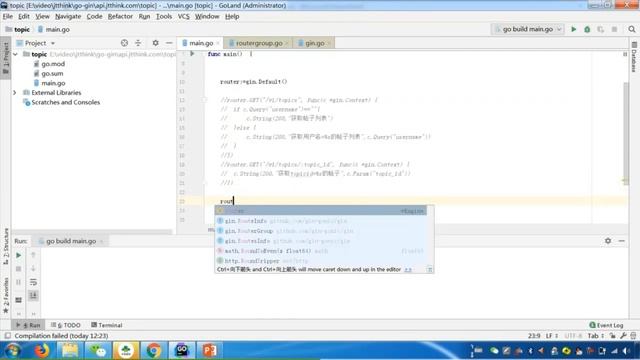This screenshot has height=360, width=640.
Task: Collapse all in Project panel
Action: (138, 43)
